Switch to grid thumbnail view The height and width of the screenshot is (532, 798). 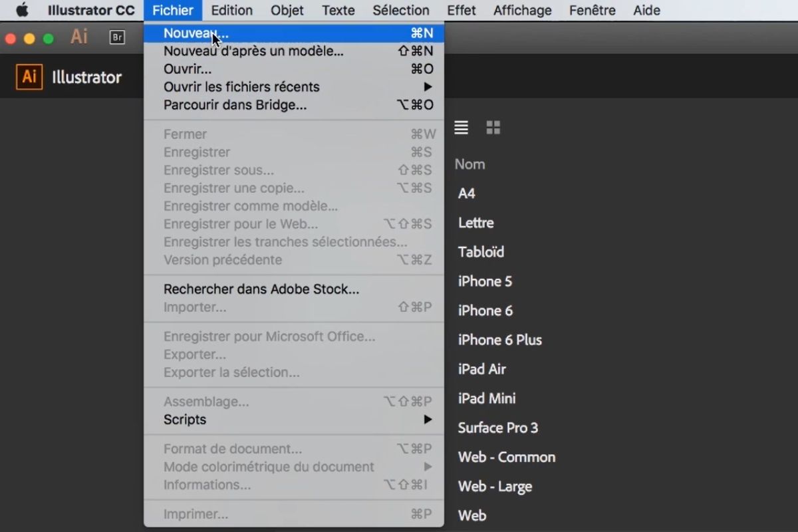[x=493, y=128]
